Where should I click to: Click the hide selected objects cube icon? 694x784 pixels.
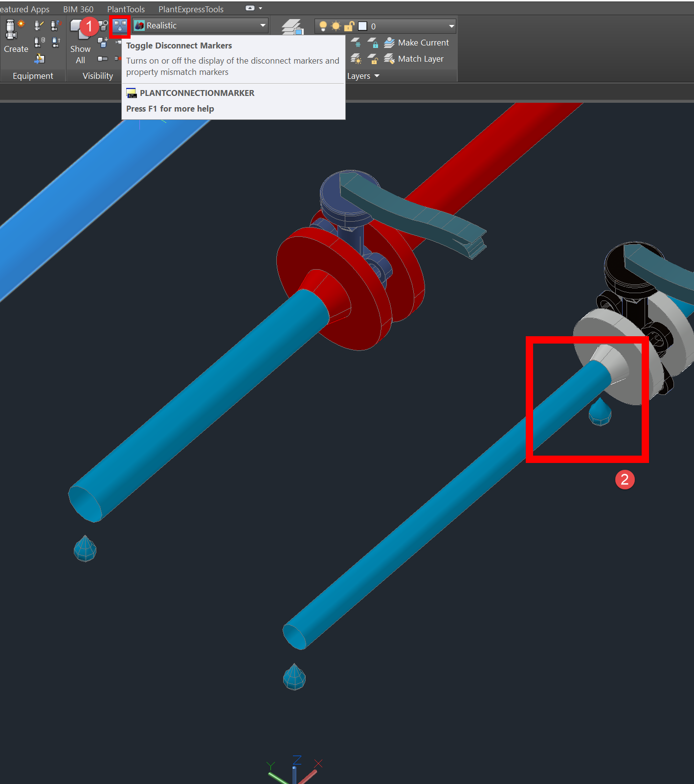[103, 25]
